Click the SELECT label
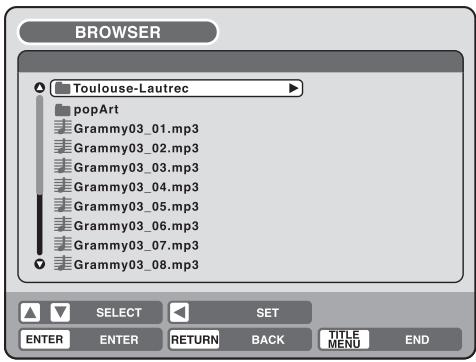Viewport: 476px width, 362px height. click(119, 313)
